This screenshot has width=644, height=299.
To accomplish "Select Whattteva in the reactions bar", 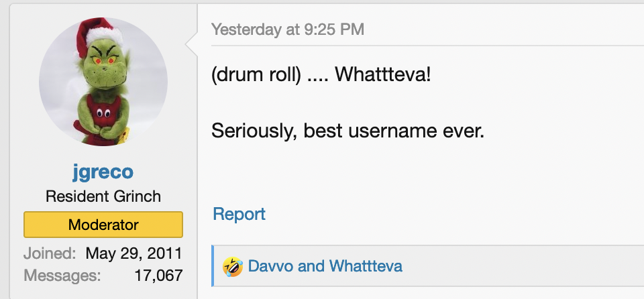I will (x=366, y=266).
